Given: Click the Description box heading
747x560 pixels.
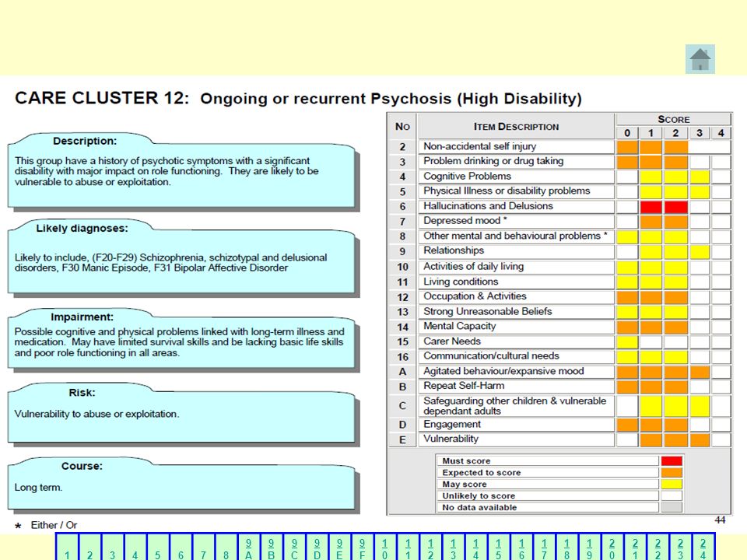Looking at the screenshot, I should coord(85,141).
